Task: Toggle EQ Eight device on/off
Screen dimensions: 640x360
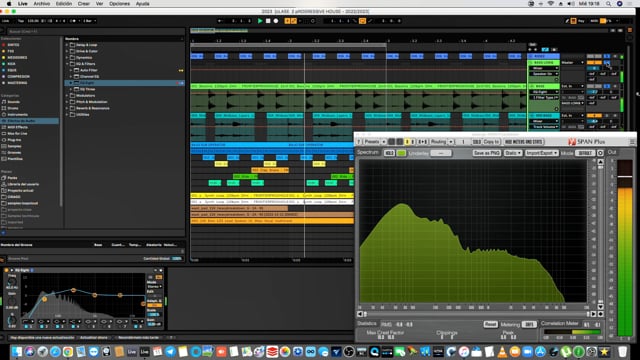Action: 6,270
